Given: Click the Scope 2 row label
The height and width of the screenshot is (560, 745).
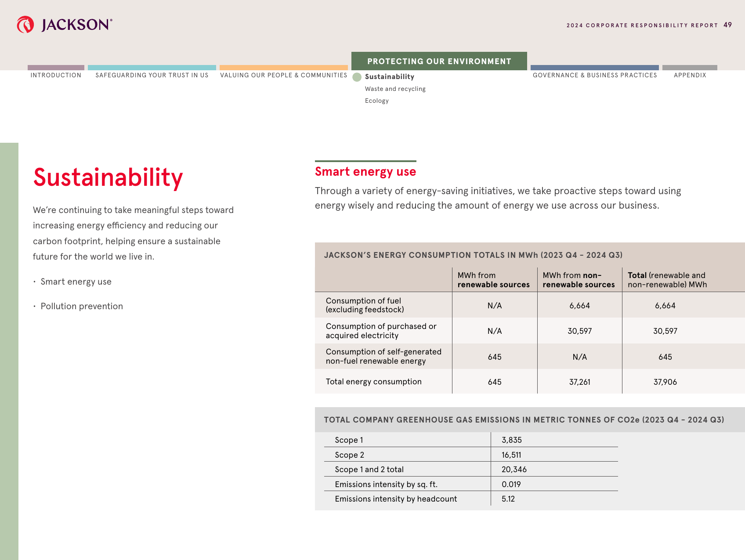Looking at the screenshot, I should coord(349,455).
